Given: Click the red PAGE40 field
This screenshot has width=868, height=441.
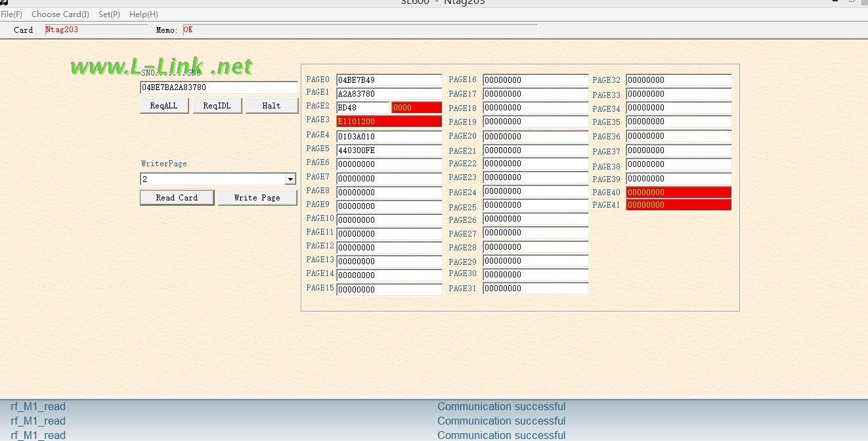Looking at the screenshot, I should [678, 193].
